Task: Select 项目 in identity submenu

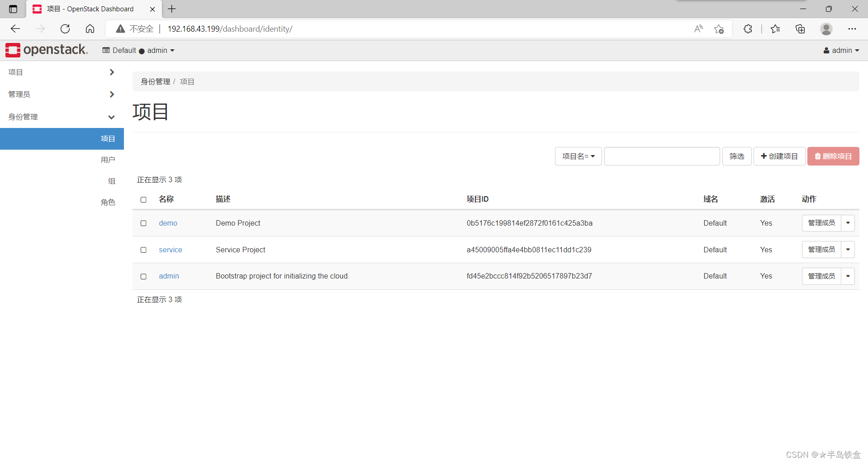Action: click(62, 139)
